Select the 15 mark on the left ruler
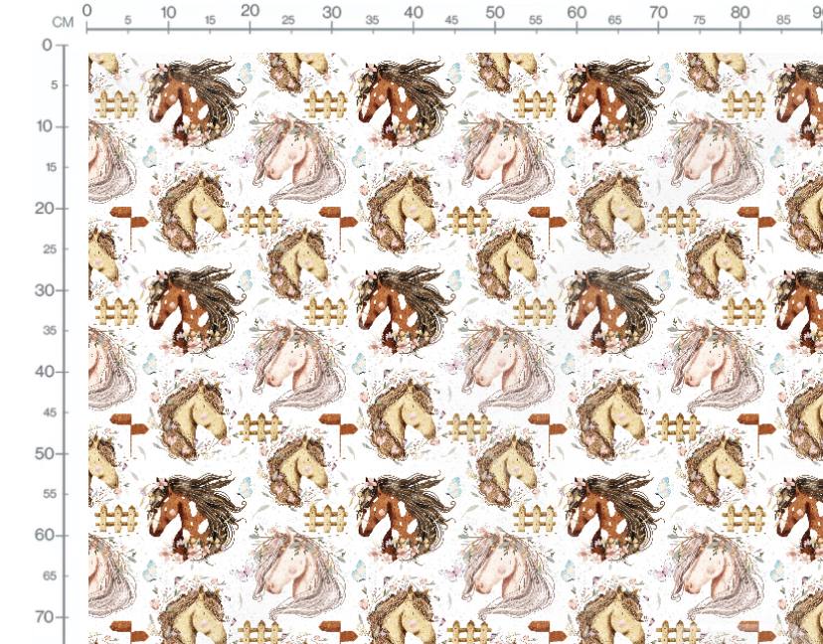 [51, 167]
